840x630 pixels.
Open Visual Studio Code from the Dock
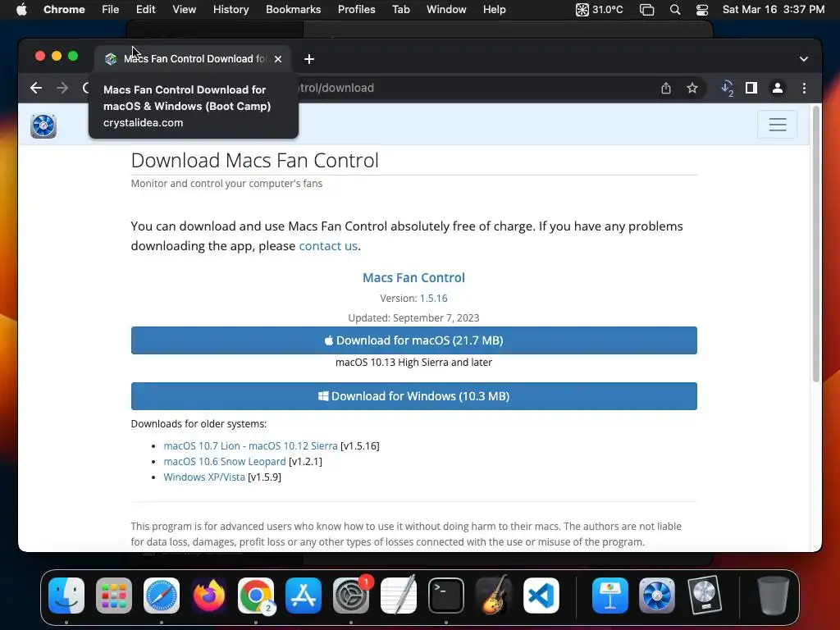pos(541,596)
